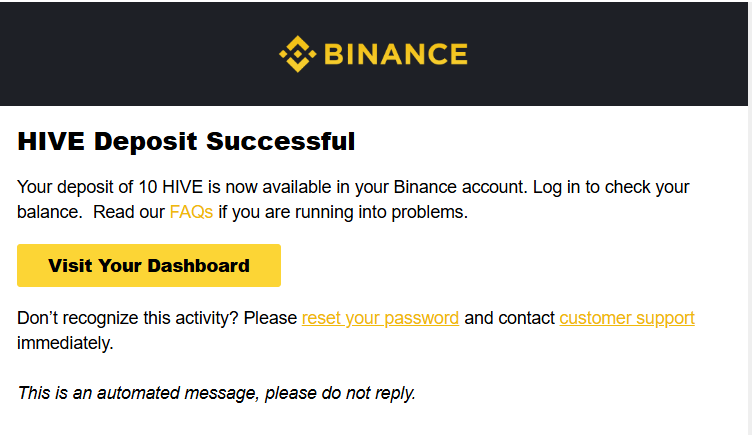The image size is (752, 435).
Task: Click the Visit Your Dashboard button
Action: (149, 265)
